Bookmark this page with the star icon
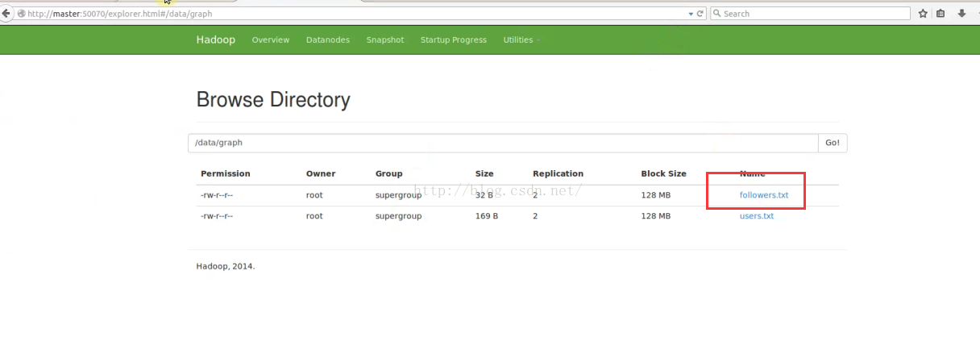 pos(924,14)
